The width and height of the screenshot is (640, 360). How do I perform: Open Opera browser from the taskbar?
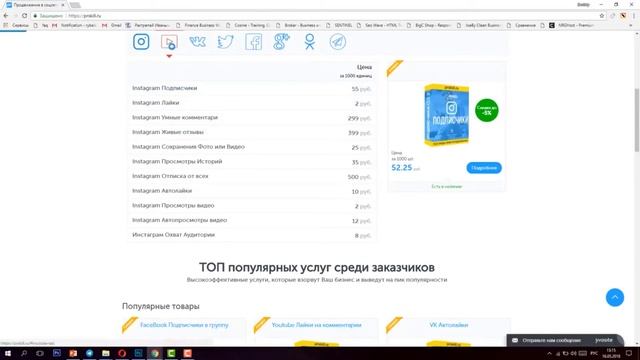coord(122,353)
